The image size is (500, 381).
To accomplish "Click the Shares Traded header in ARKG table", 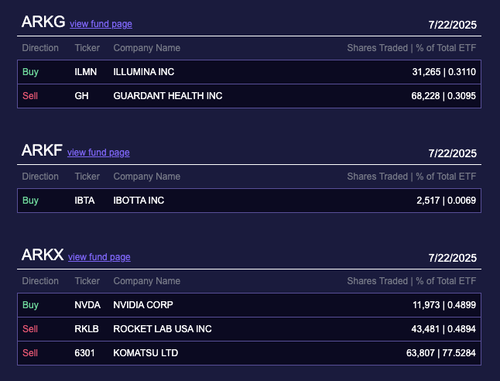I will click(377, 48).
